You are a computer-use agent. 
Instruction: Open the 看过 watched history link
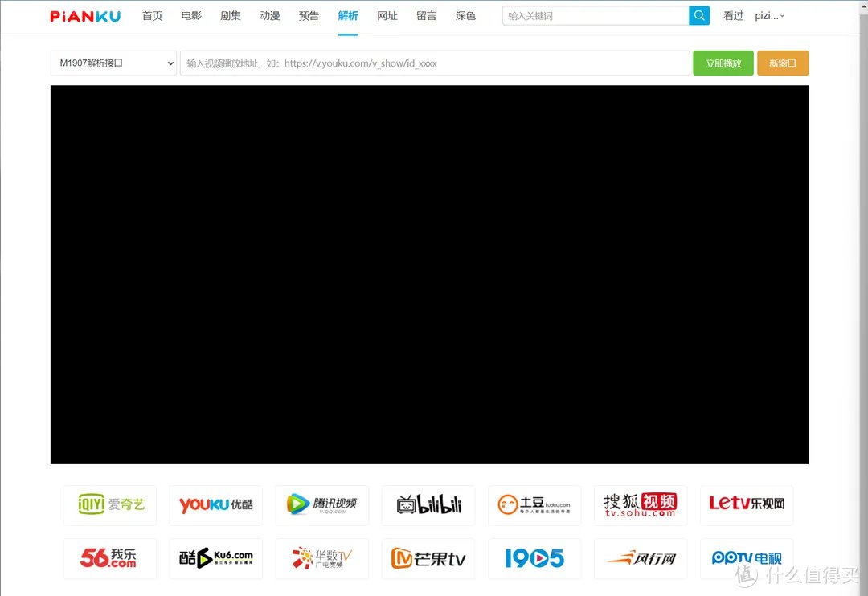[733, 16]
